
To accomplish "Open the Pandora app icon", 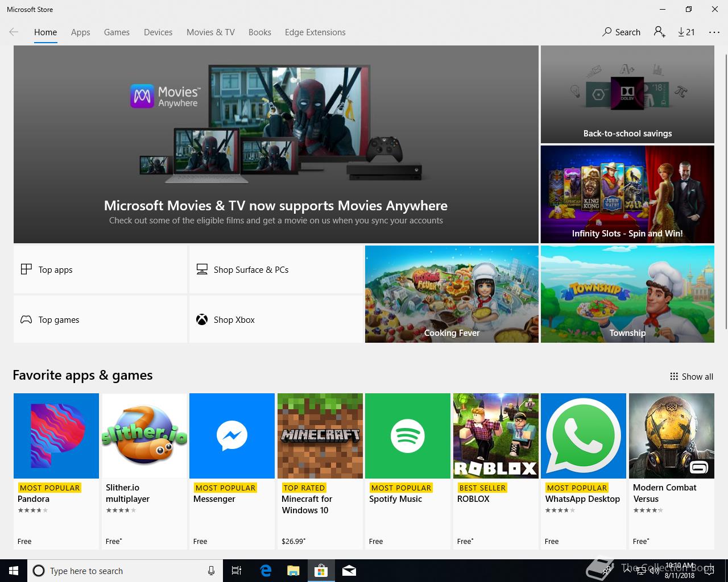I will 56,436.
